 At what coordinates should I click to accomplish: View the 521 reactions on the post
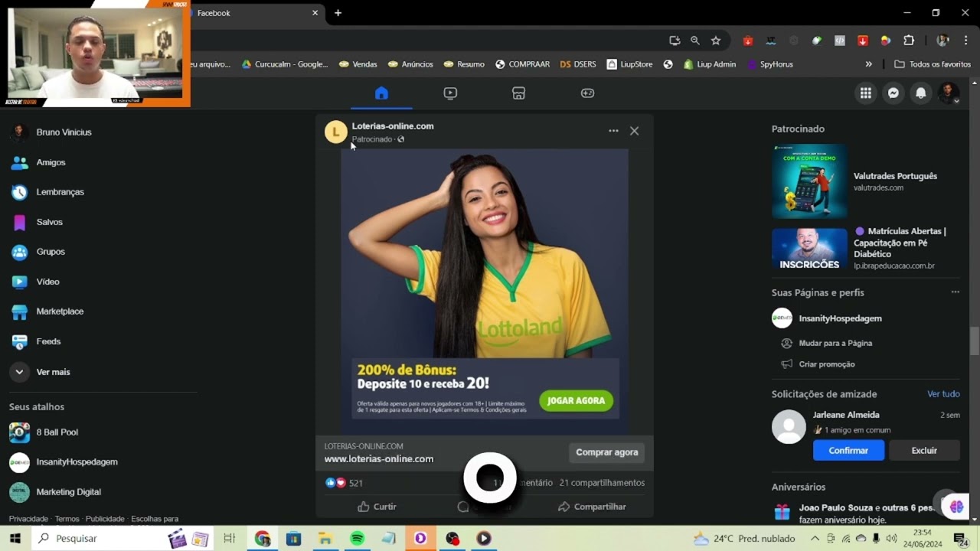pyautogui.click(x=344, y=483)
